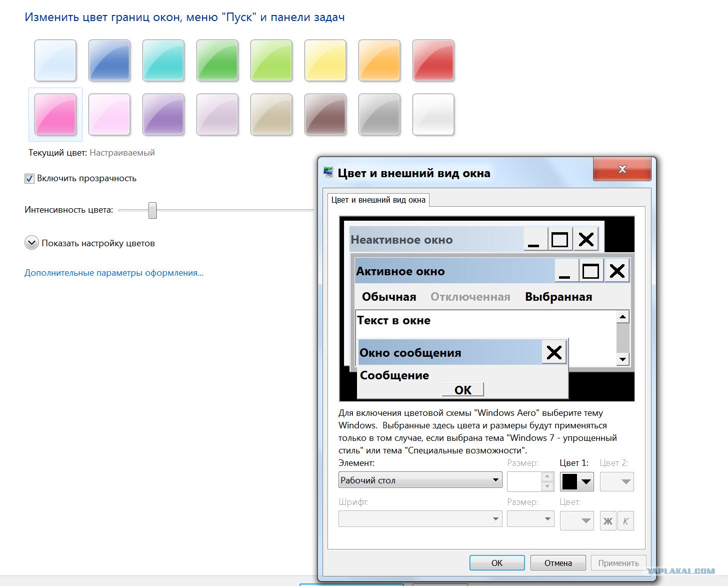Click the 'Обычная' menu item in preview

click(x=389, y=297)
